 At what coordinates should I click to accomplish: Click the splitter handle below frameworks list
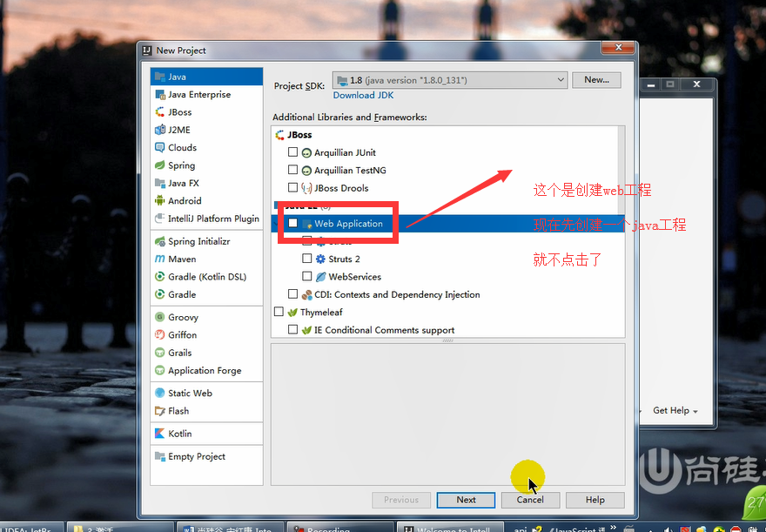(x=448, y=340)
